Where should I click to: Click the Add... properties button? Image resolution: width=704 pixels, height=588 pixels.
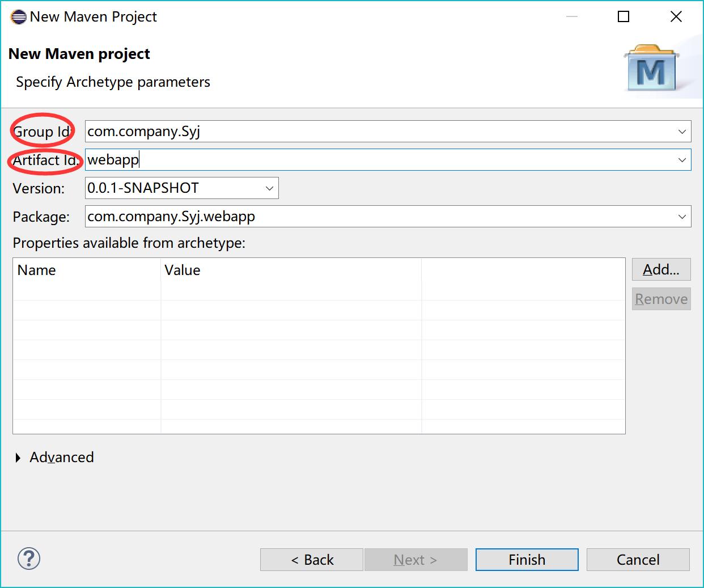coord(661,269)
